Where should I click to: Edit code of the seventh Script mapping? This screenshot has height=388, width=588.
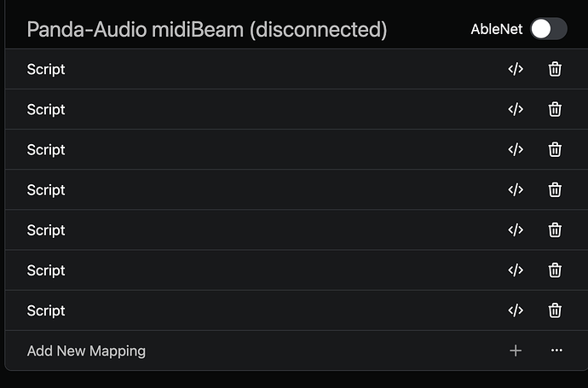coord(516,310)
